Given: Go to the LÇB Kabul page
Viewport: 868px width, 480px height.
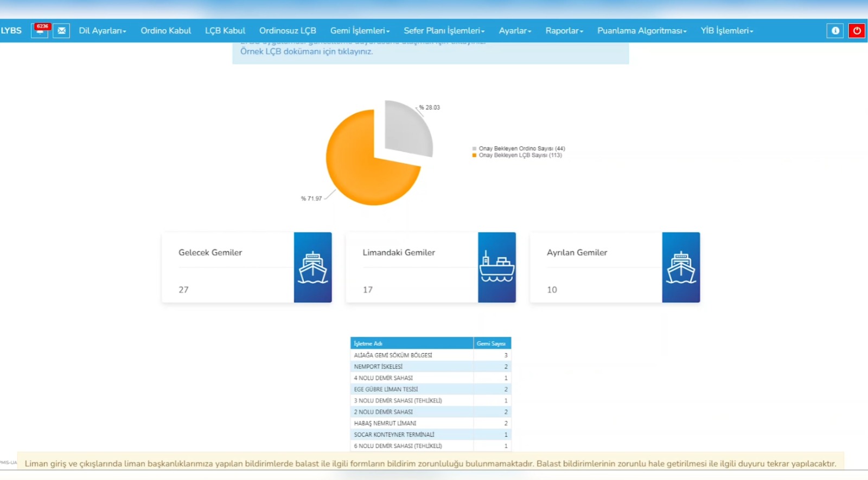Looking at the screenshot, I should (x=225, y=31).
